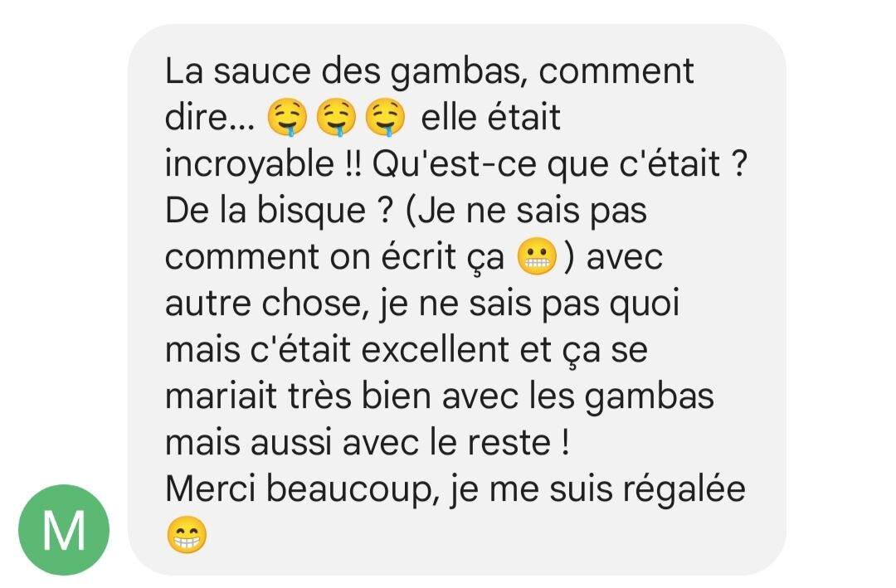
Task: Click "mais aussi avec le reste" line
Action: [x=358, y=442]
